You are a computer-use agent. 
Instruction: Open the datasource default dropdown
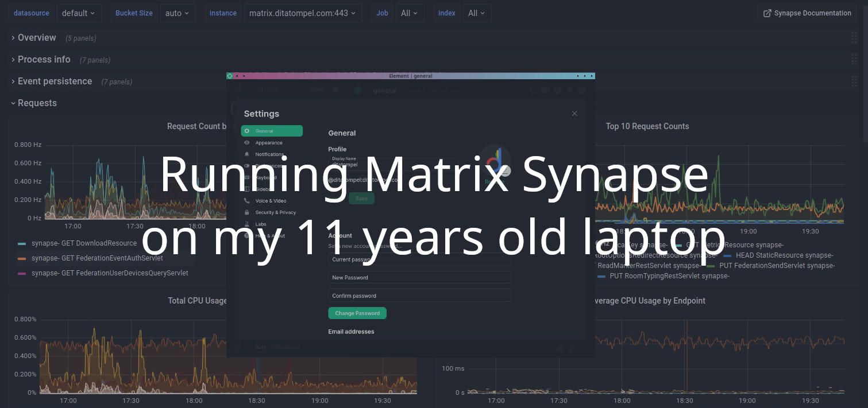pos(79,13)
